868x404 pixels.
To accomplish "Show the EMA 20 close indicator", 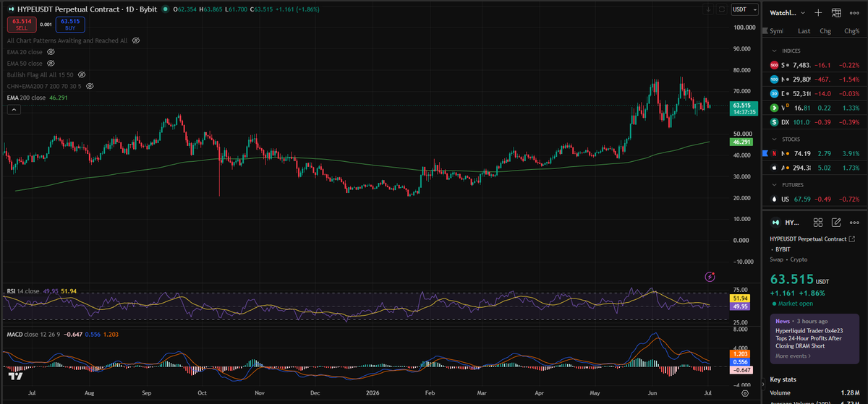I will pyautogui.click(x=51, y=52).
